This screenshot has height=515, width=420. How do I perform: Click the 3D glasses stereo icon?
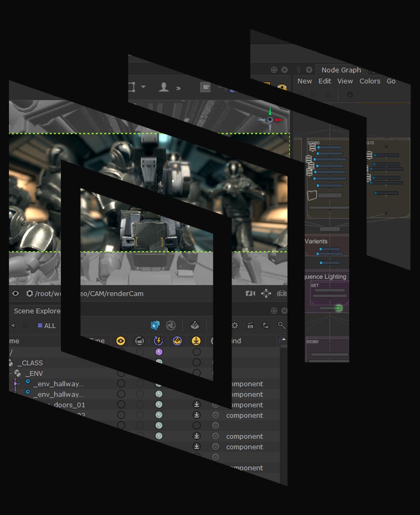(x=282, y=293)
